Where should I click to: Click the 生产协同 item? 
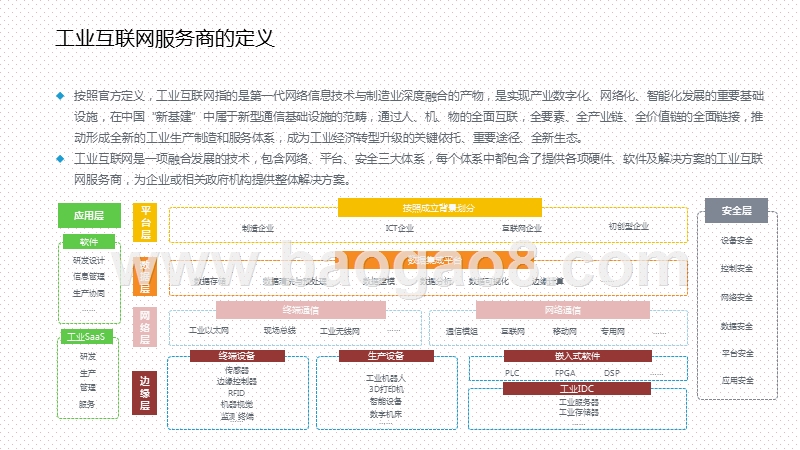(x=89, y=293)
